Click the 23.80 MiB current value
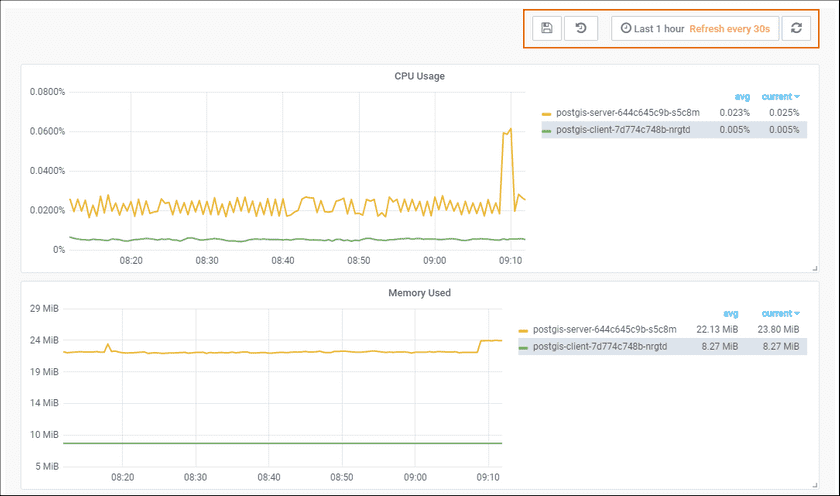Image resolution: width=840 pixels, height=496 pixels. pyautogui.click(x=778, y=329)
